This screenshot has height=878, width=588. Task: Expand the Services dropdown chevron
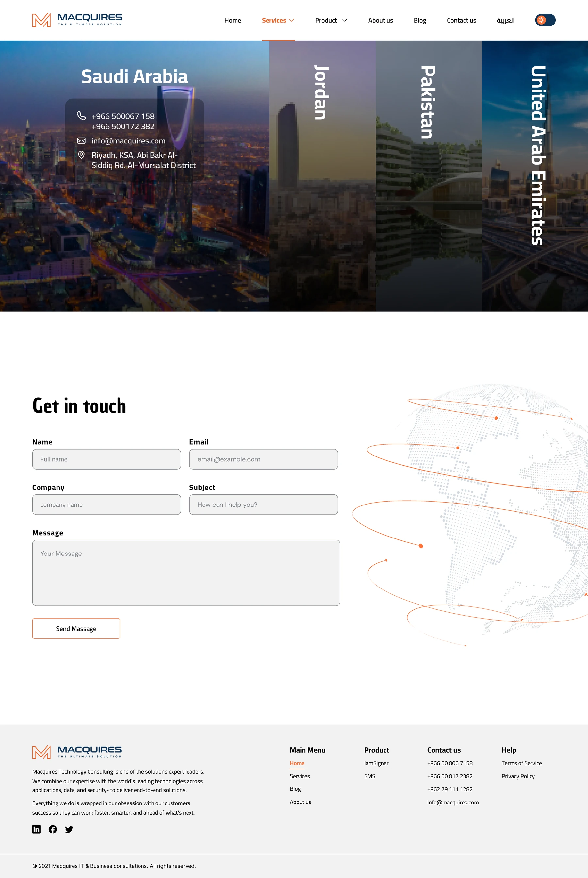[x=291, y=20]
